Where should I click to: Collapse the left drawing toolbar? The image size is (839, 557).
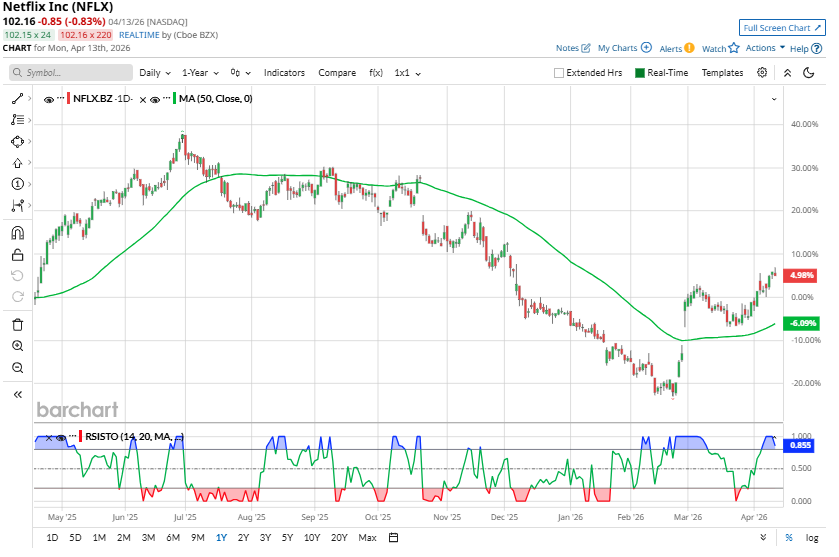pos(17,395)
